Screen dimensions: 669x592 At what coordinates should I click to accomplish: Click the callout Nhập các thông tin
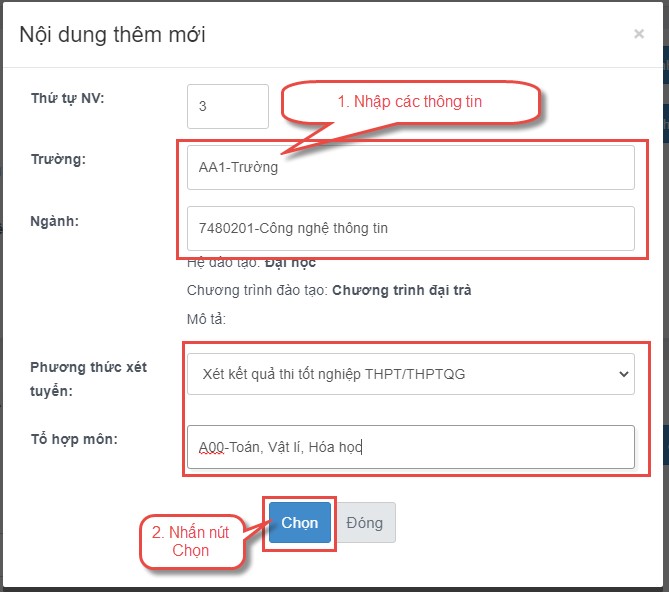(410, 101)
